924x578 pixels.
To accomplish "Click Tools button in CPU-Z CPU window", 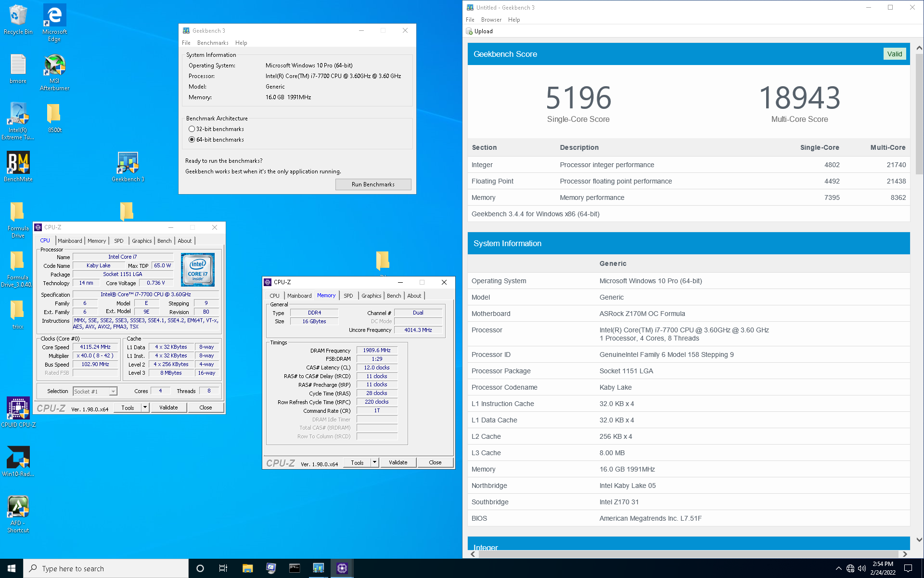I will [128, 407].
